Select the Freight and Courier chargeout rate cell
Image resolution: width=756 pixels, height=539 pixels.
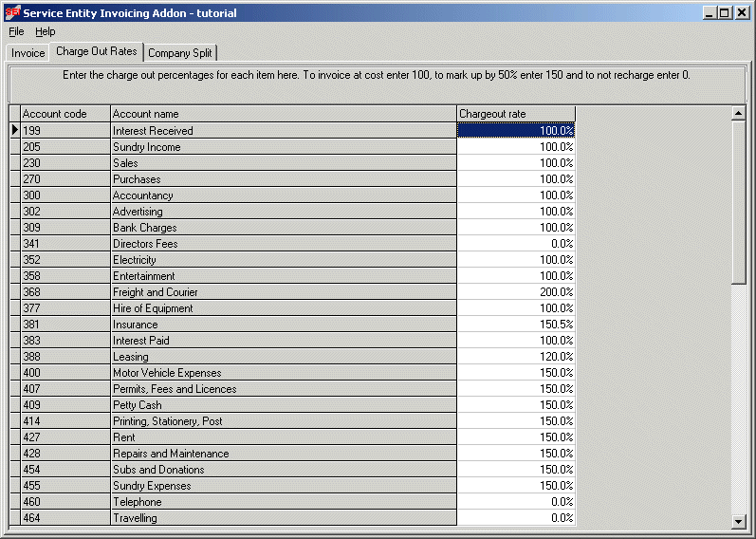(x=516, y=292)
